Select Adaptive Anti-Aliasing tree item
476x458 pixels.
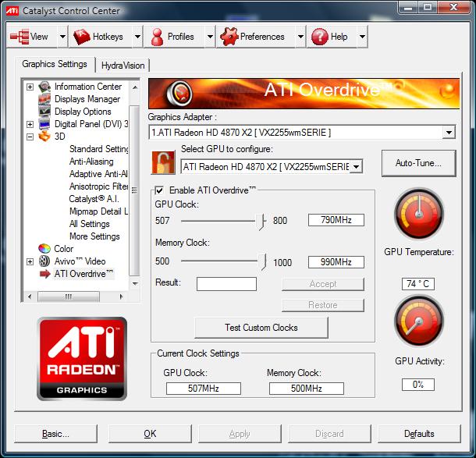click(x=98, y=174)
